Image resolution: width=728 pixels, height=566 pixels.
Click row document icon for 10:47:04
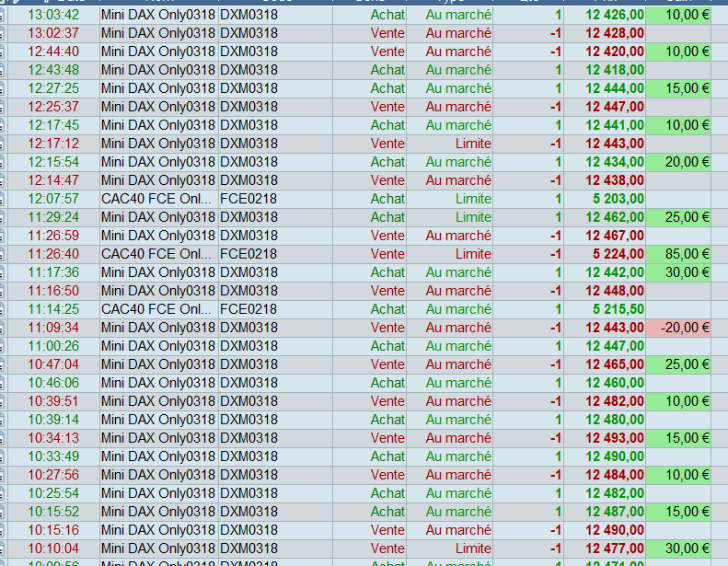3,364
